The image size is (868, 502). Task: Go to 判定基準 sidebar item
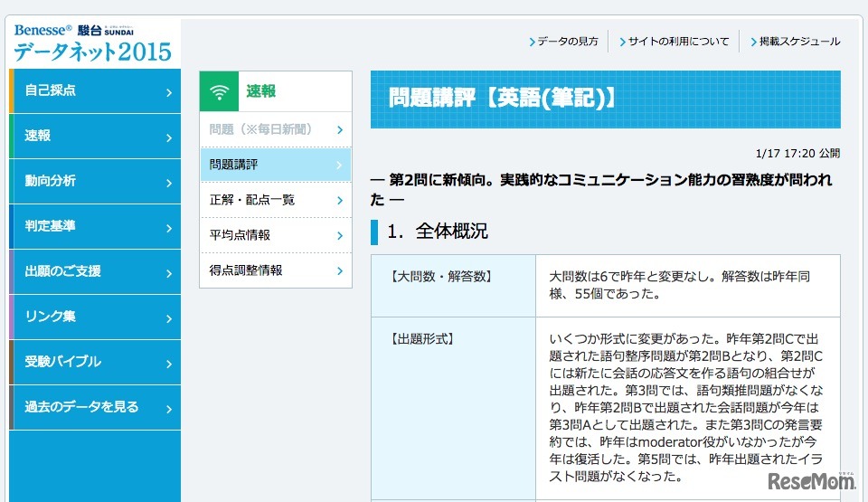[95, 227]
